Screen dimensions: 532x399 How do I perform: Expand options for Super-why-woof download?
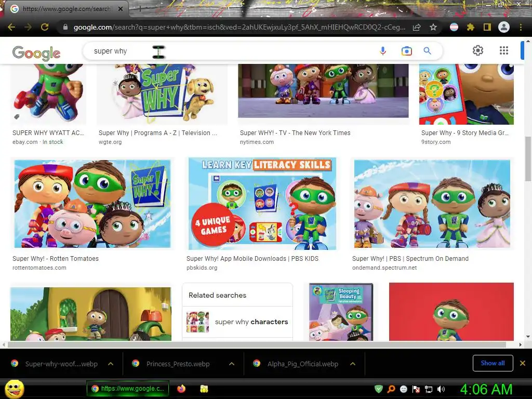pos(111,364)
